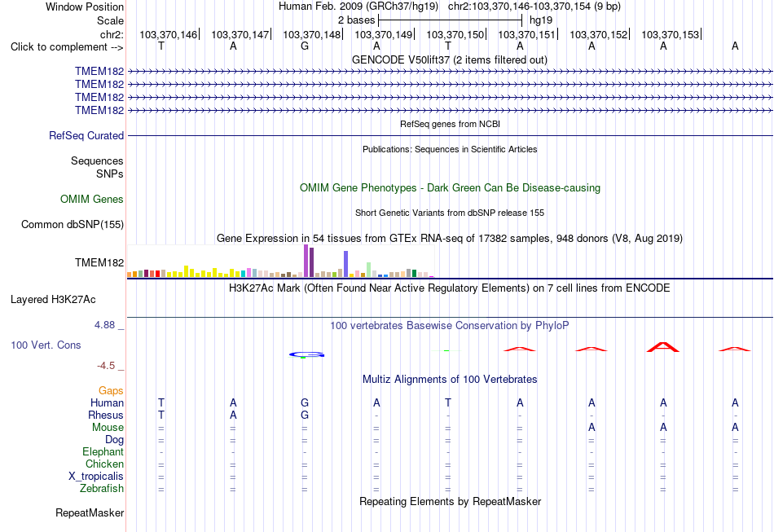The image size is (774, 532).
Task: Click position label 103,370,150 on ruler
Action: coord(455,34)
